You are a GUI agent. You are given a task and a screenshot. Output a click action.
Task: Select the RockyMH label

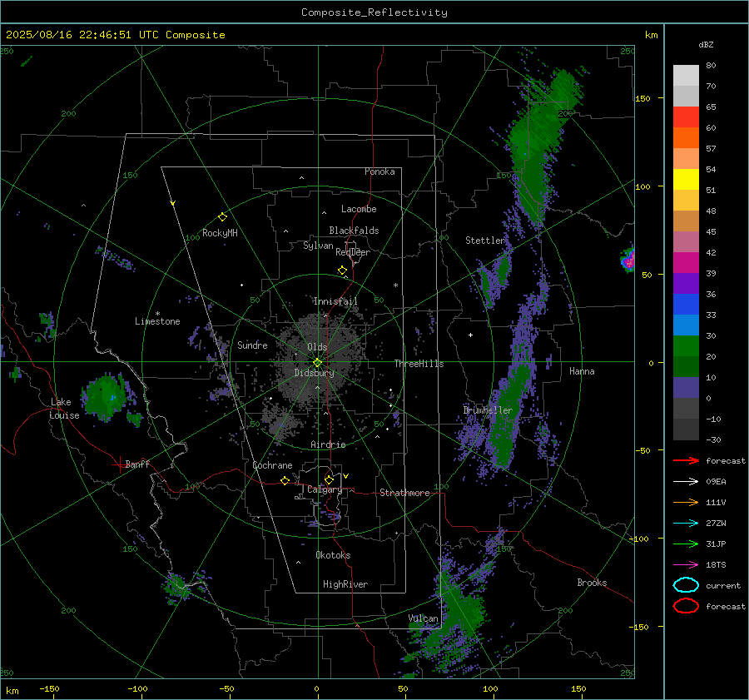(220, 233)
